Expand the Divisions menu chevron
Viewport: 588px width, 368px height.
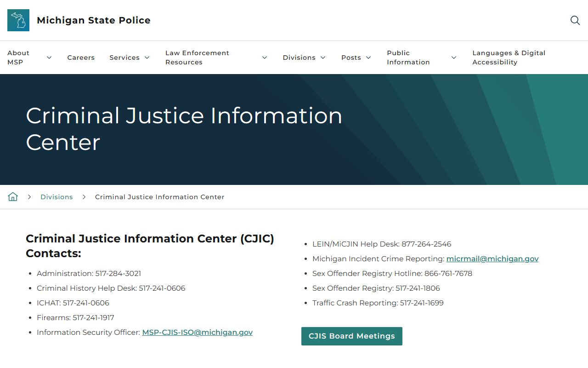coord(323,57)
